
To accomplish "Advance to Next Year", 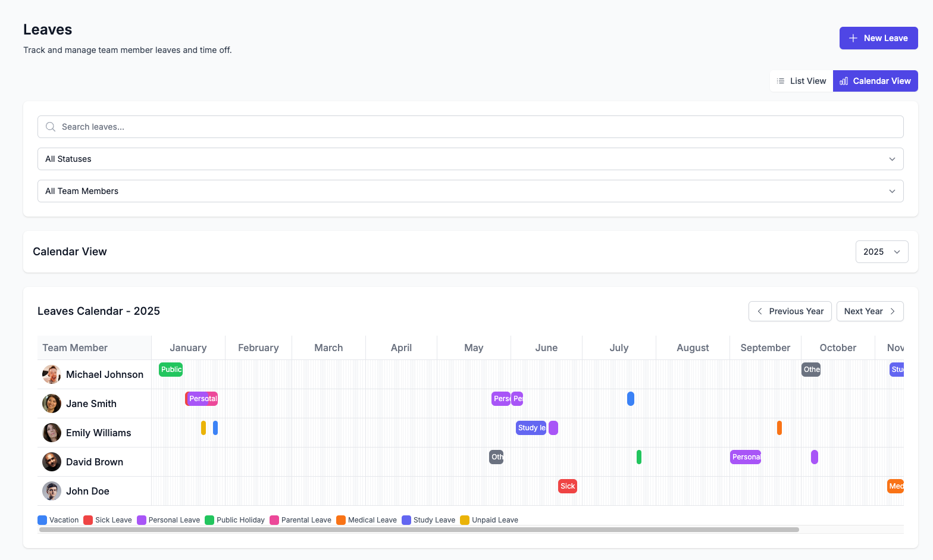I will tap(869, 311).
